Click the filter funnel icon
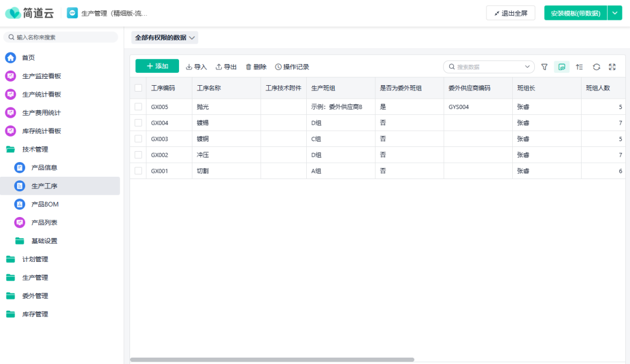This screenshot has height=364, width=630. click(544, 67)
